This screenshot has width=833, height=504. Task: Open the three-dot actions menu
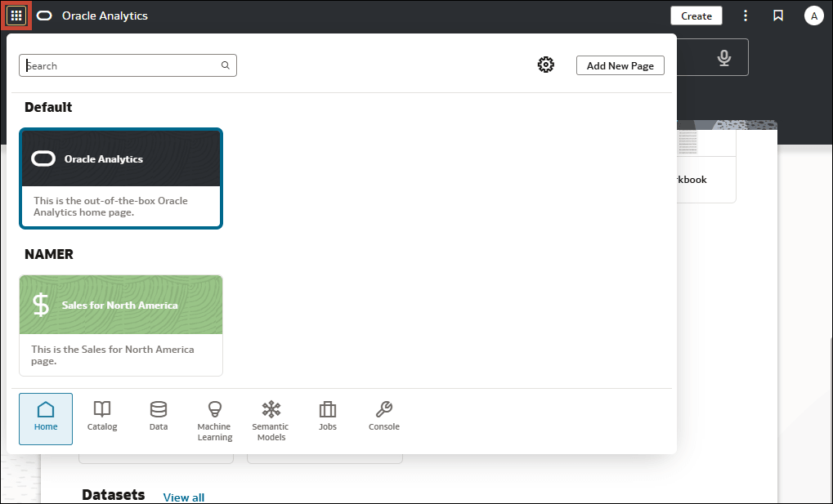click(x=746, y=16)
